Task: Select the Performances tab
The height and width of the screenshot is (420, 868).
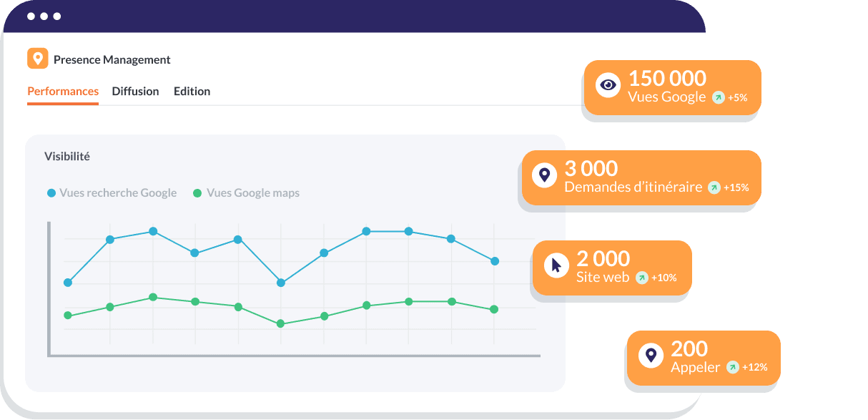Action: pyautogui.click(x=62, y=91)
